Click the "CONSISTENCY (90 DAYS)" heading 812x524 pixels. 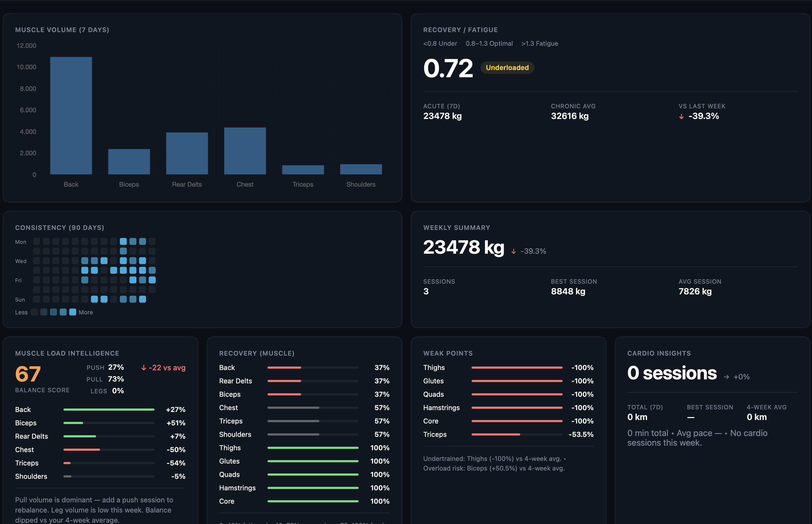60,228
